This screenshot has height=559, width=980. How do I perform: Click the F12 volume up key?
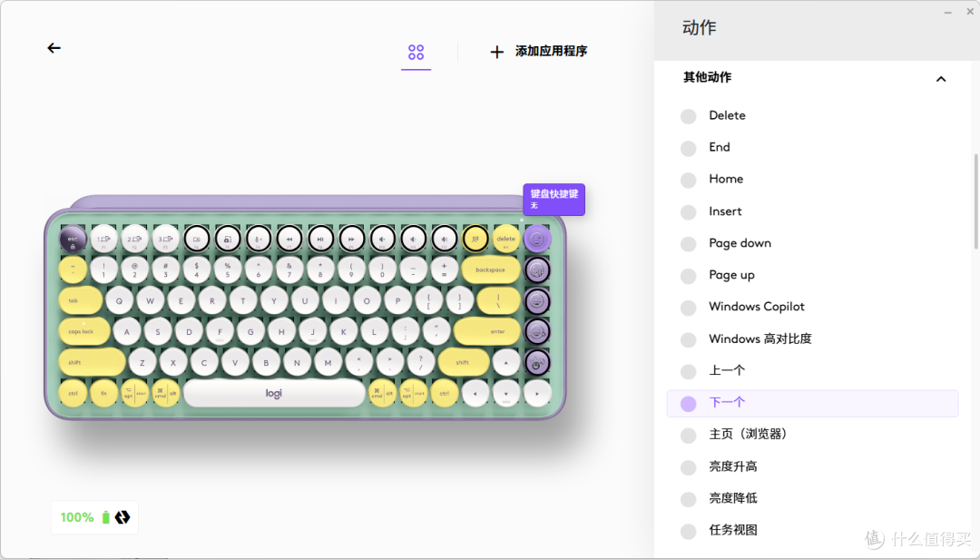(444, 239)
